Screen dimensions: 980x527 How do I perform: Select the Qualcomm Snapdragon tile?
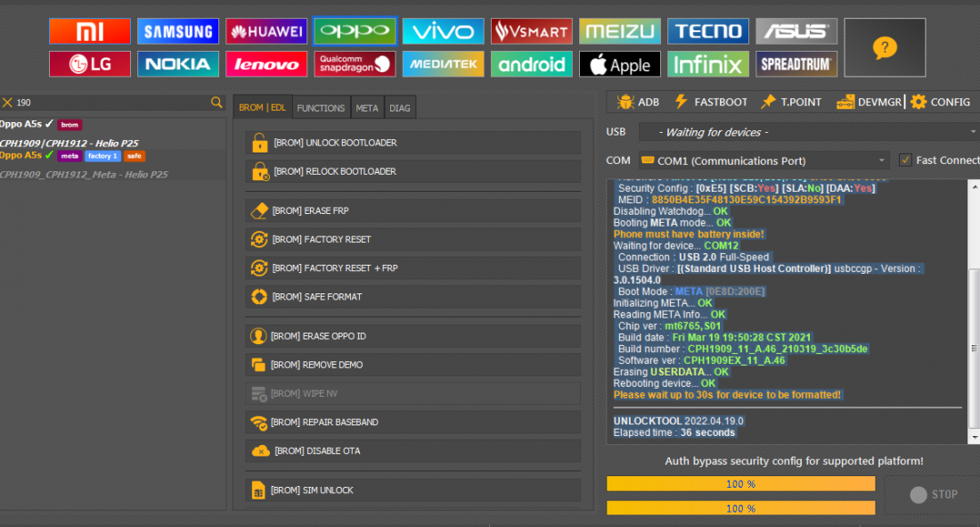[355, 64]
